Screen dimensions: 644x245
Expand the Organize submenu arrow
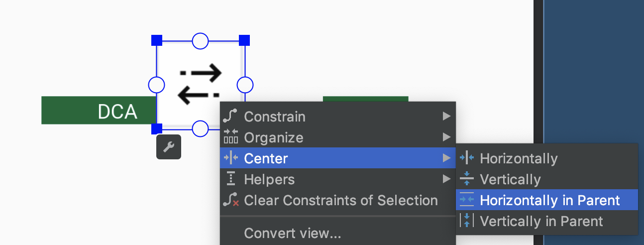[446, 137]
